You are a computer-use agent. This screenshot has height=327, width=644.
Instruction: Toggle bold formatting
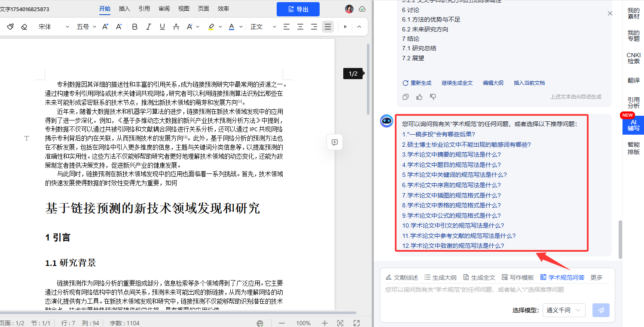coord(134,27)
